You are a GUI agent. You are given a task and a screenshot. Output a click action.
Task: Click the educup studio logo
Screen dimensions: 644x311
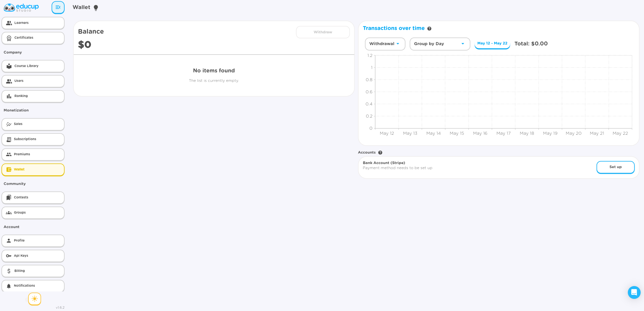click(x=21, y=7)
